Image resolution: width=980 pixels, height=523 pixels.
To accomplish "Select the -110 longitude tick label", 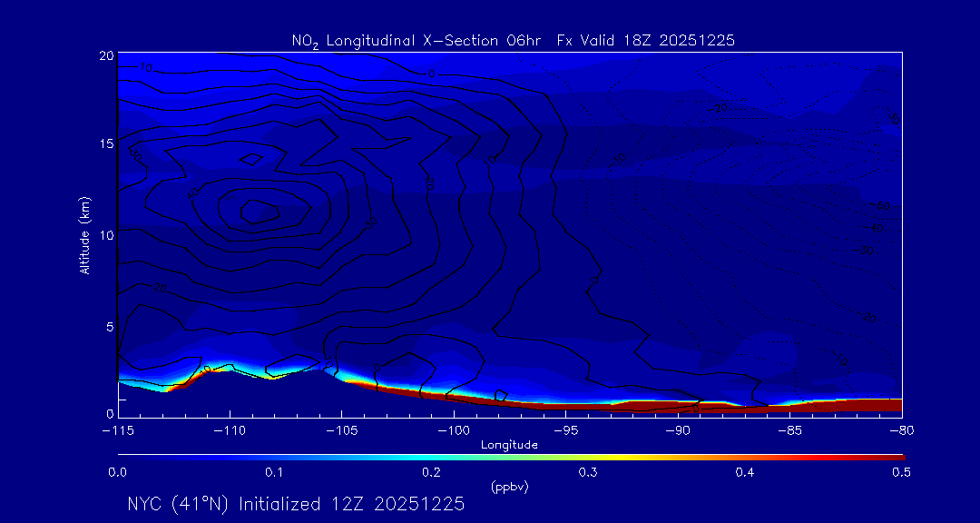I will 229,429.
